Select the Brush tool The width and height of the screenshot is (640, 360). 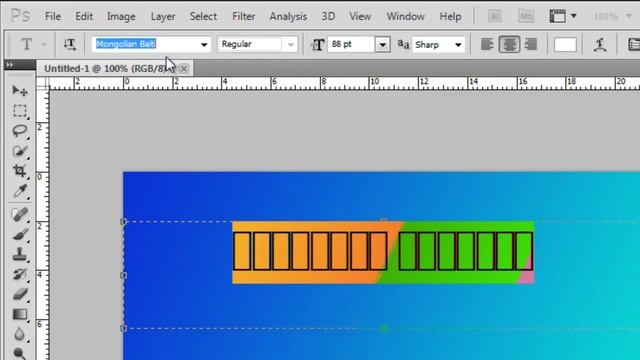coord(20,235)
